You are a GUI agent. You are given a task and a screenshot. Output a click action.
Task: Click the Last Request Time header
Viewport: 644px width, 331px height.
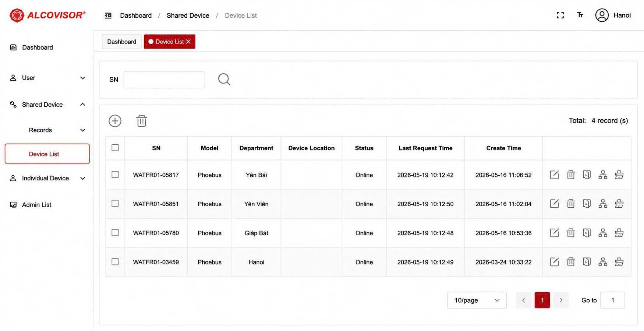425,148
